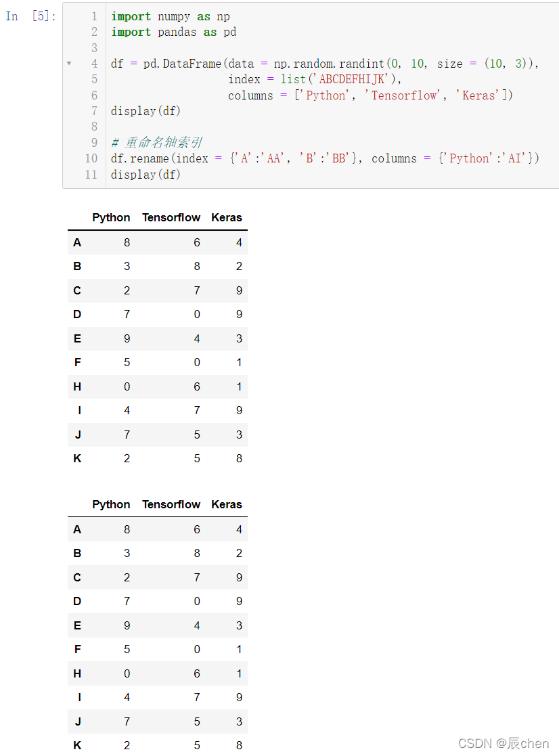Select the Python header in second table
This screenshot has width=559, height=756.
(x=111, y=504)
